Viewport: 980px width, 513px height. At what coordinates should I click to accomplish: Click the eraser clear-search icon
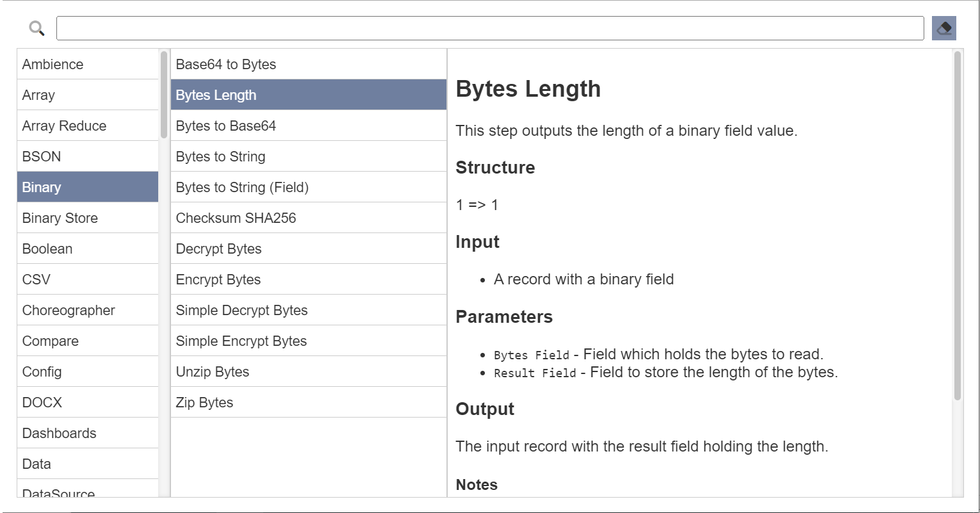943,28
